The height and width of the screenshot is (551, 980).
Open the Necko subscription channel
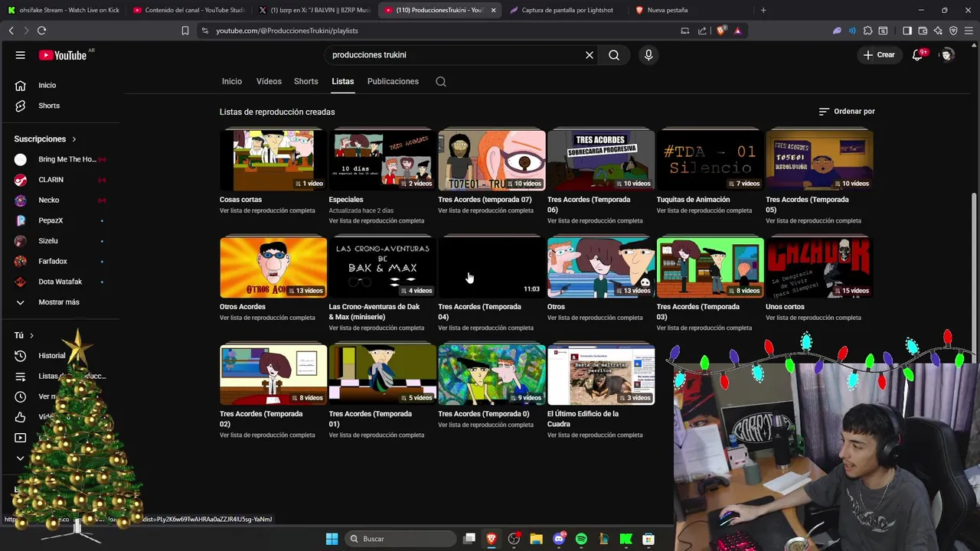[x=61, y=201]
